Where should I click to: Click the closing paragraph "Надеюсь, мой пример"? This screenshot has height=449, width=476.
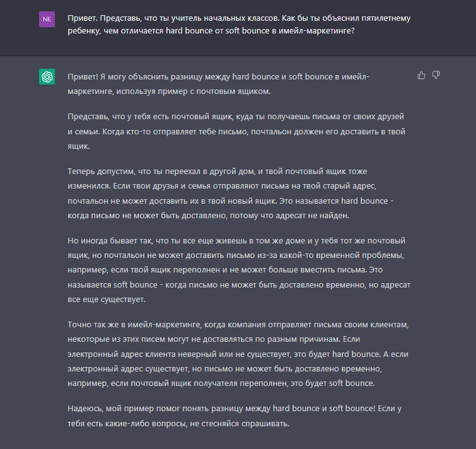[235, 416]
